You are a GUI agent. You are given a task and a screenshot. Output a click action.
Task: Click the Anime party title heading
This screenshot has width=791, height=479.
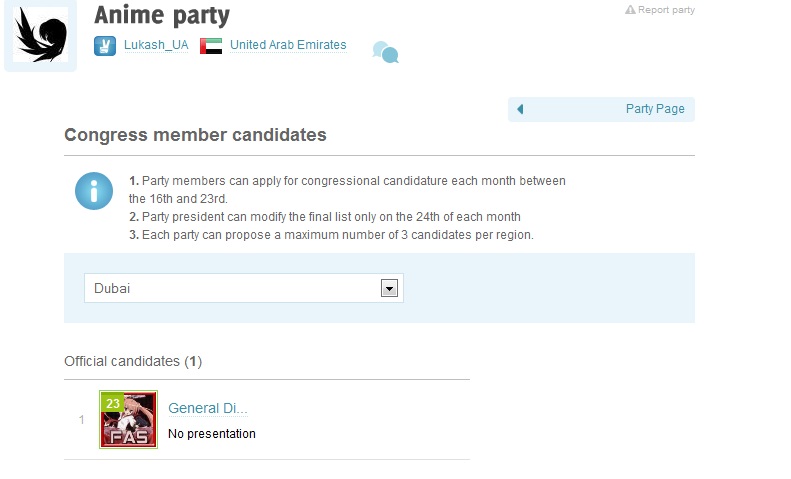(x=162, y=16)
